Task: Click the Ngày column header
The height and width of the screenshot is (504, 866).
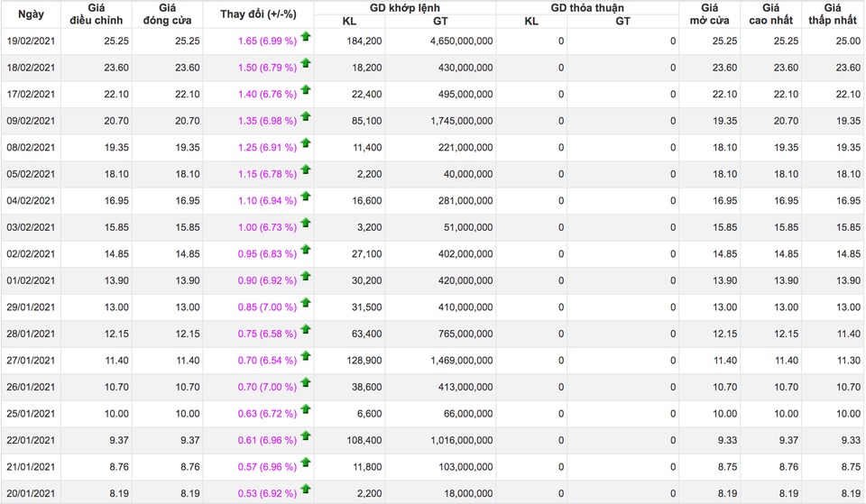Action: (31, 14)
